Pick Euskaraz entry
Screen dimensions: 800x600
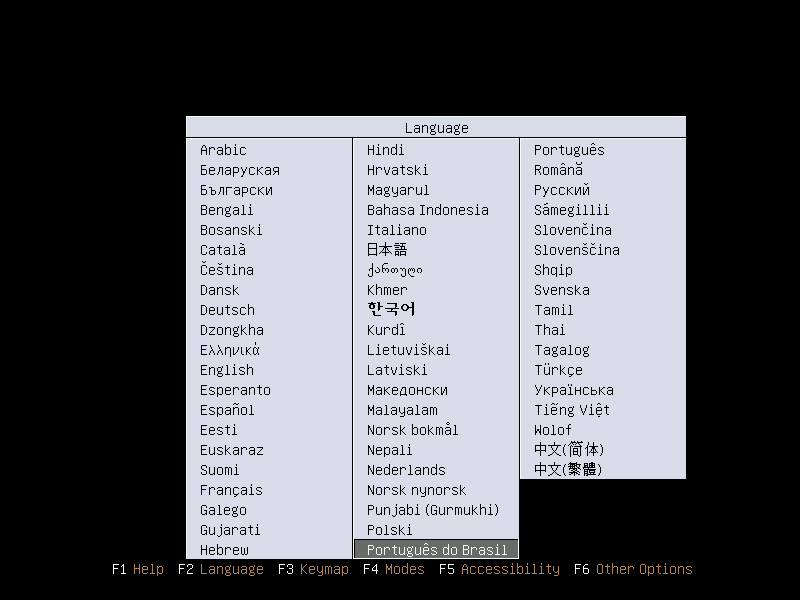click(232, 450)
